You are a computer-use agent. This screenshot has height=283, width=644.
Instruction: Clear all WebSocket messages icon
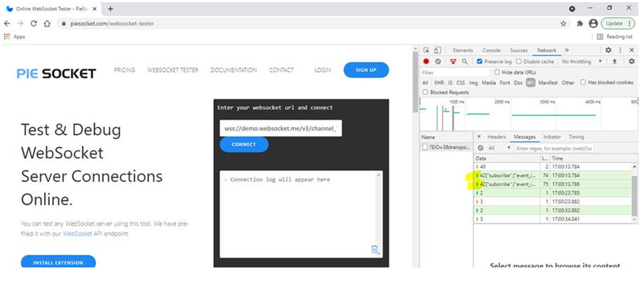click(x=480, y=148)
